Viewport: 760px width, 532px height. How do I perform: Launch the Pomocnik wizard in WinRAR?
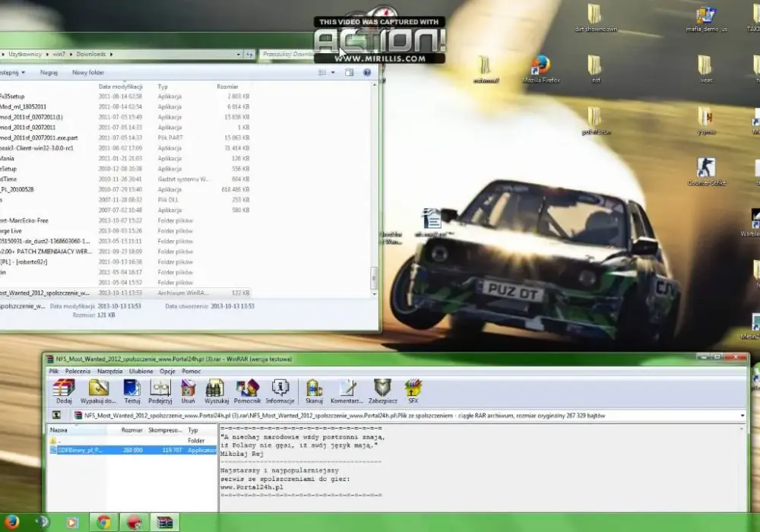click(x=247, y=391)
